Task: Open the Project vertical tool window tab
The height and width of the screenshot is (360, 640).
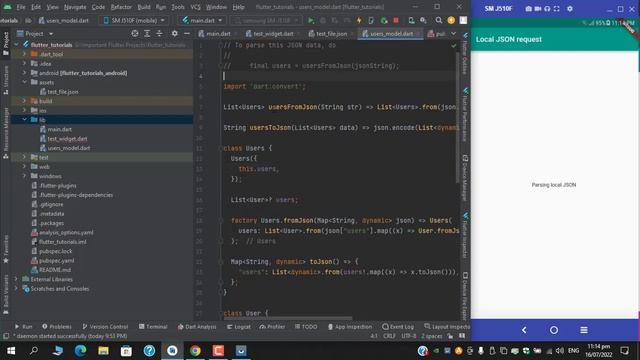Action: click(6, 43)
